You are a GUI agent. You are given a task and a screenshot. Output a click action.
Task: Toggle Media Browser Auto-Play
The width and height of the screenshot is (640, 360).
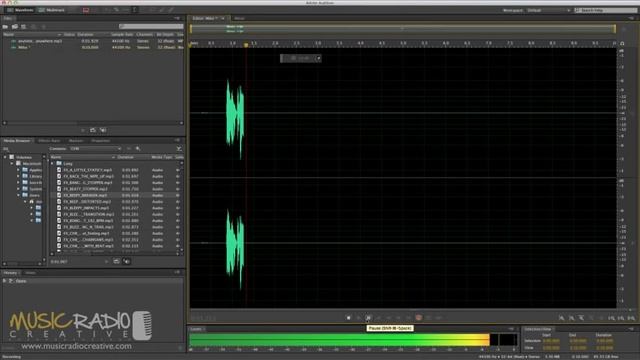127,261
